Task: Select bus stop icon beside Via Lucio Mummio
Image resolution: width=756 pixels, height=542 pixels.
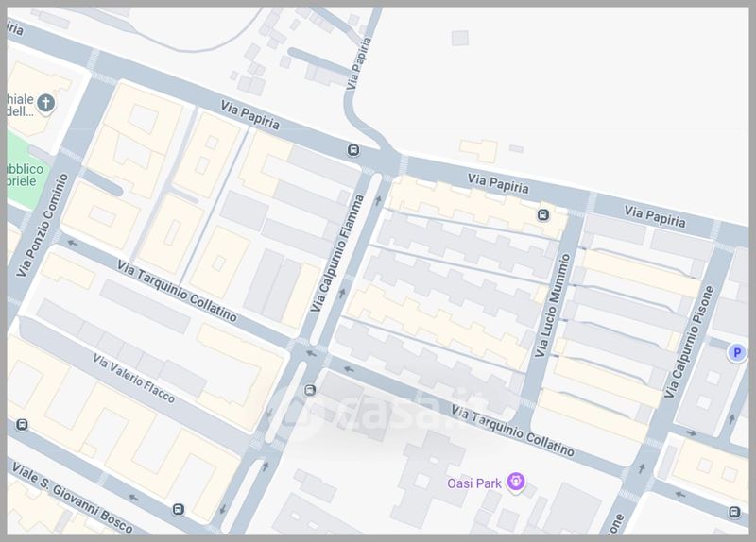Action: pyautogui.click(x=543, y=215)
